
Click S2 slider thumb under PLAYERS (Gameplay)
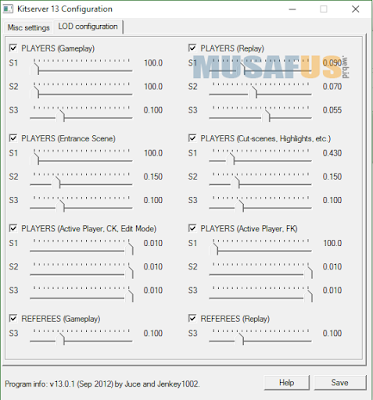coord(35,92)
